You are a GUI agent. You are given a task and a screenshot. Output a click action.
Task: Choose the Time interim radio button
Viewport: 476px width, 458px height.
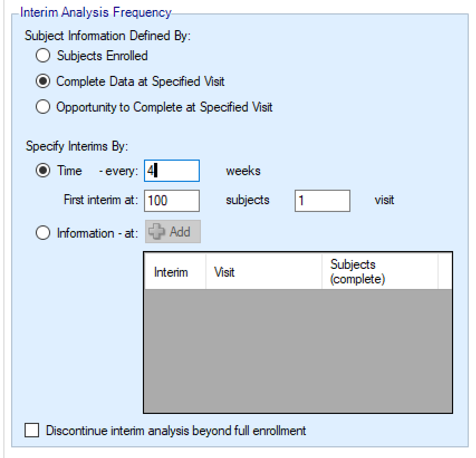(x=42, y=171)
